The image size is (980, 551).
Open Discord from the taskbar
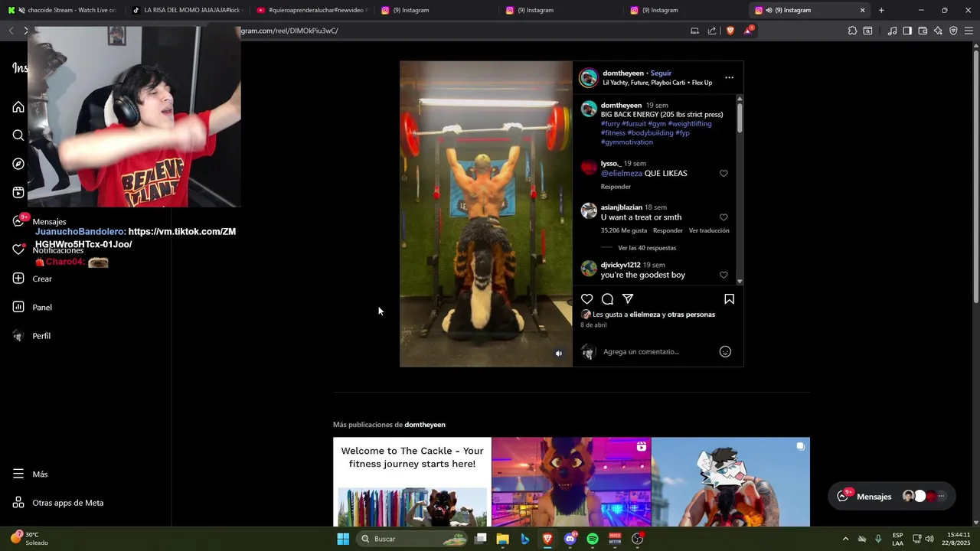pyautogui.click(x=570, y=539)
